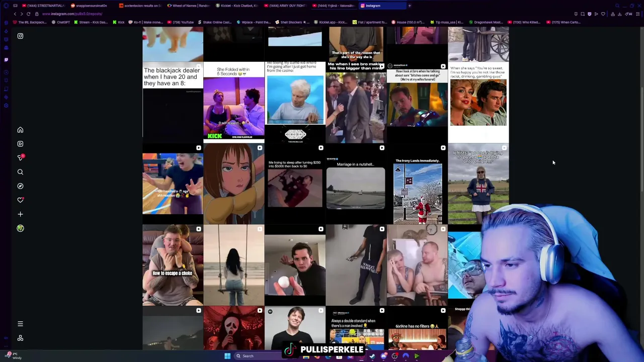Reload the current page
Viewport: 644px width, 362px height.
coord(29,14)
